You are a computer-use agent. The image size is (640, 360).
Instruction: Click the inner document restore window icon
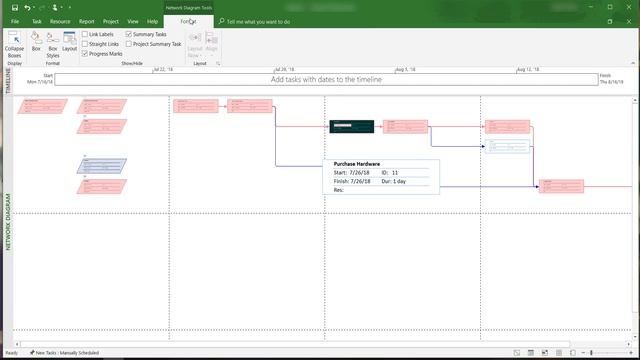pos(610,21)
